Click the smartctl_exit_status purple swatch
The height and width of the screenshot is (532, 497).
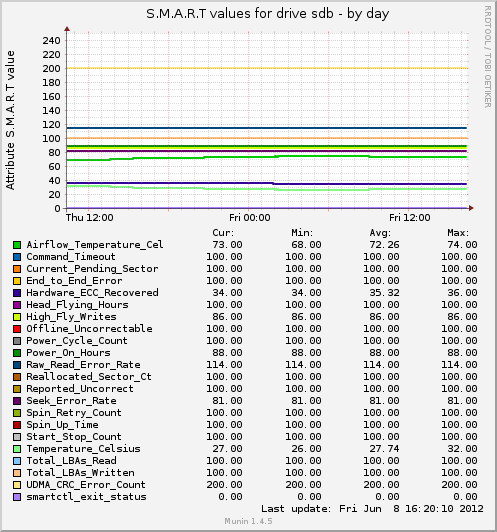17,497
